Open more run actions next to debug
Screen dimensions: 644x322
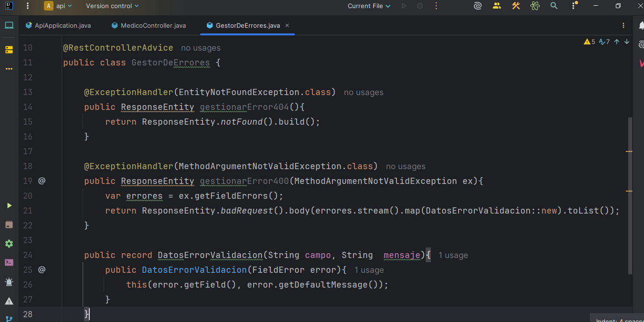(x=436, y=6)
